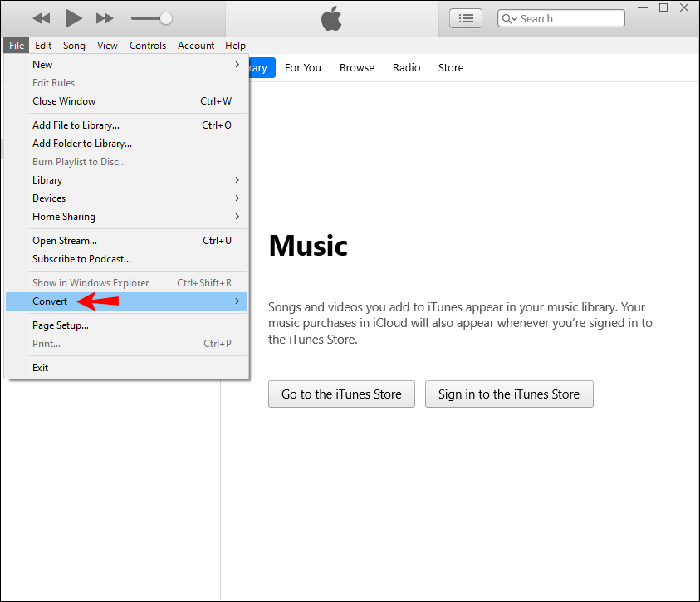
Task: Switch to the Browse tab
Action: (x=357, y=68)
